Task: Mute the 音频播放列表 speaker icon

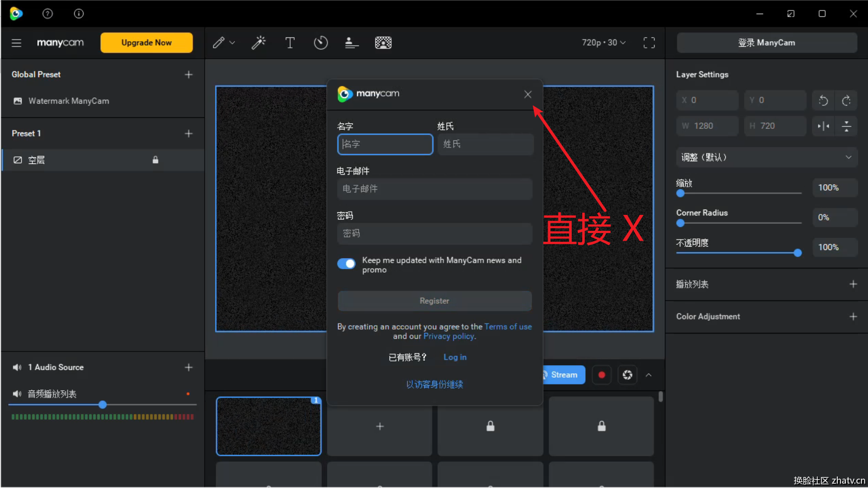Action: click(17, 394)
